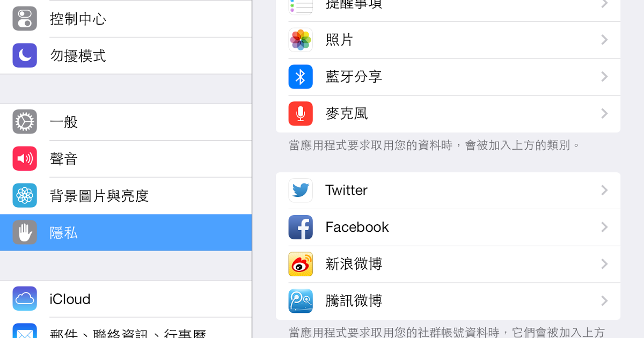Tap the Control Center icon in sidebar
Image resolution: width=644 pixels, height=338 pixels.
25,19
